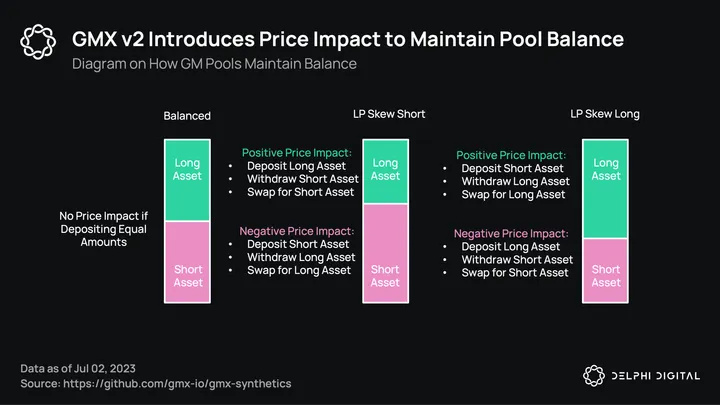Open the gmx-synthetics GitHub source link
Viewport: 720px width, 405px height.
pyautogui.click(x=177, y=383)
